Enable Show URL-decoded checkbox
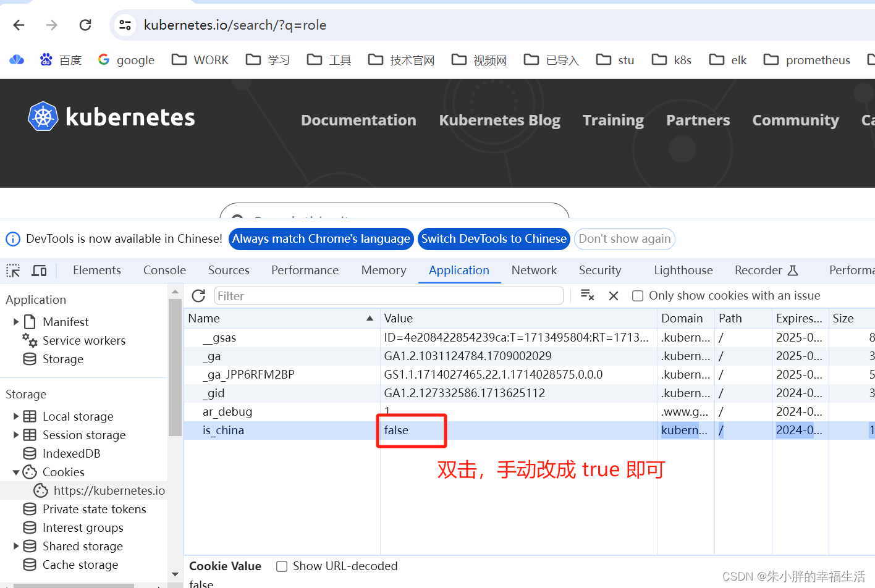875x588 pixels. 282,566
